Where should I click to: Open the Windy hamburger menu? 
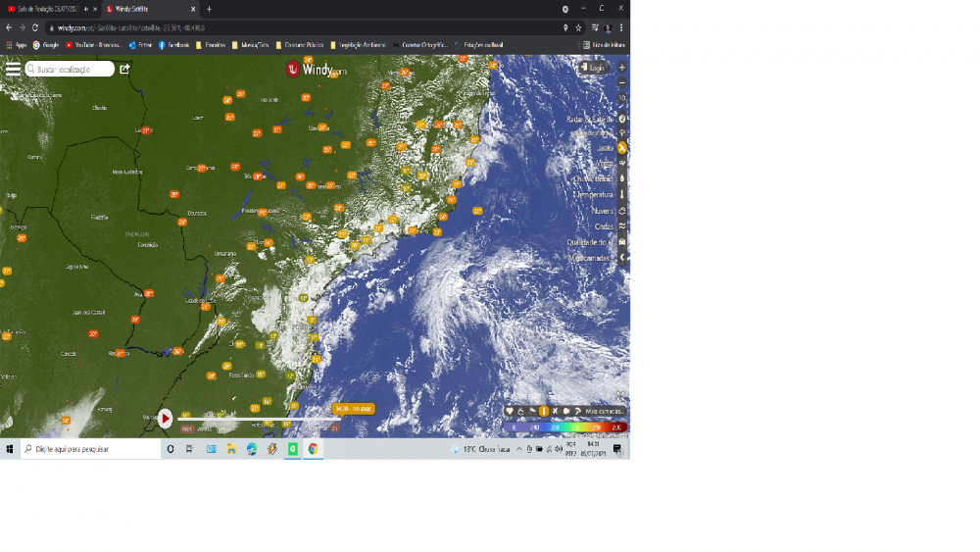(13, 69)
